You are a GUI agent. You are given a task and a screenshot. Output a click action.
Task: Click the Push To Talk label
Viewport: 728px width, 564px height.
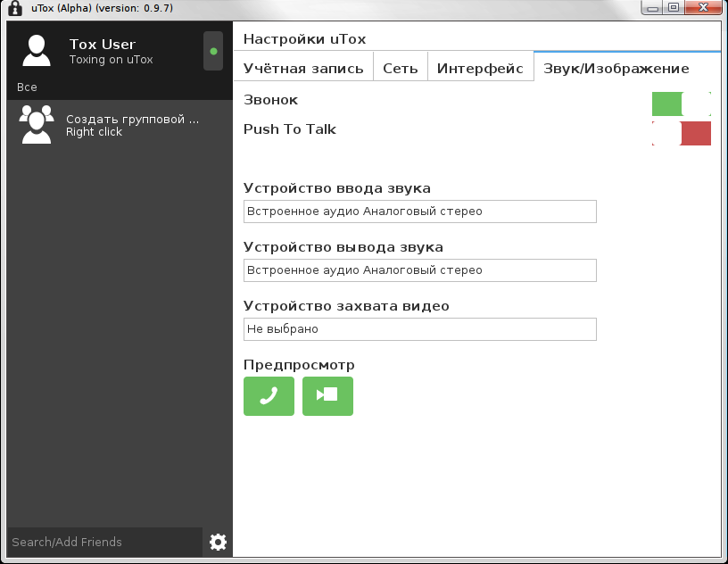[x=290, y=129]
